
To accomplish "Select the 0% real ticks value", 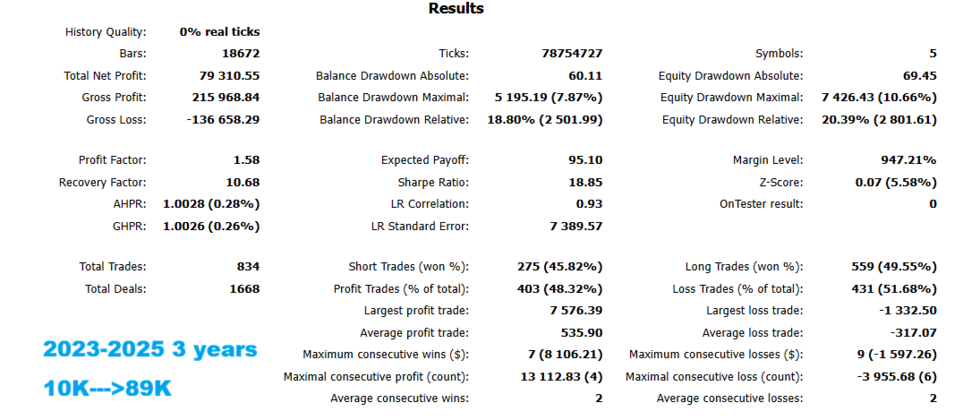I will coord(219,32).
